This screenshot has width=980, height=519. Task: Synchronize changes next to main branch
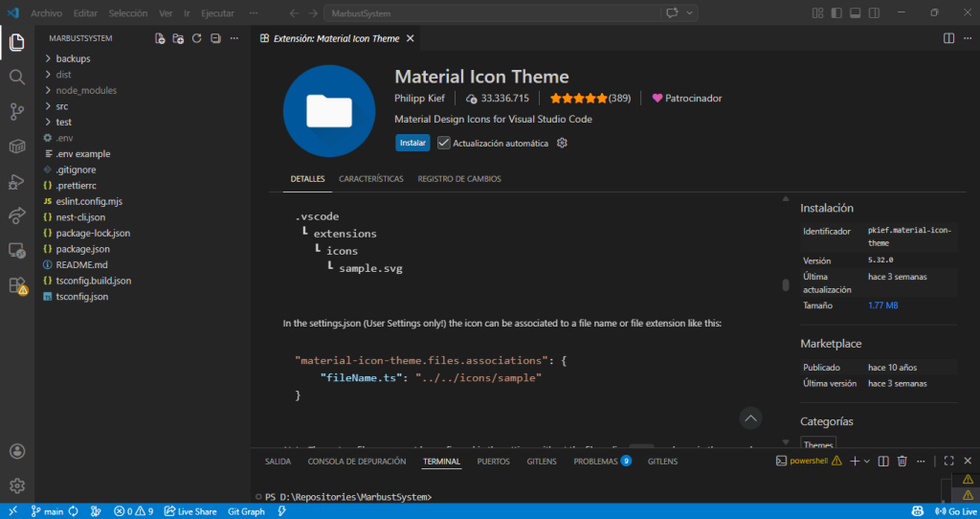coord(73,511)
